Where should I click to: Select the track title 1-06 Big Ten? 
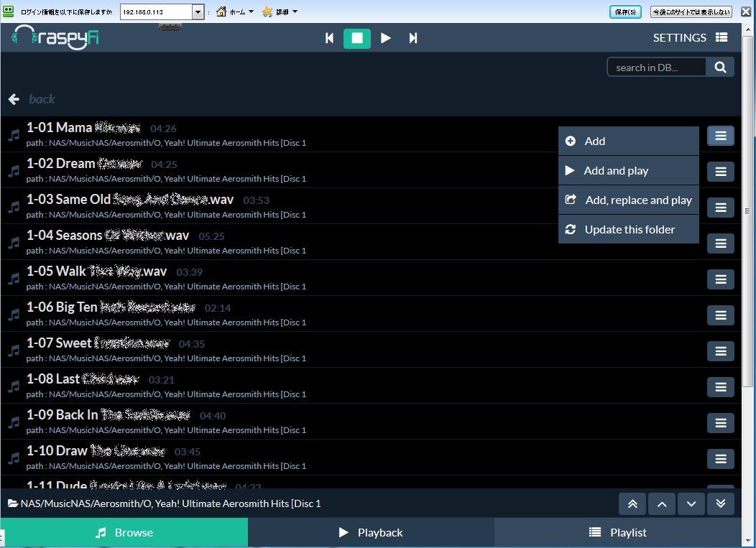tap(111, 307)
